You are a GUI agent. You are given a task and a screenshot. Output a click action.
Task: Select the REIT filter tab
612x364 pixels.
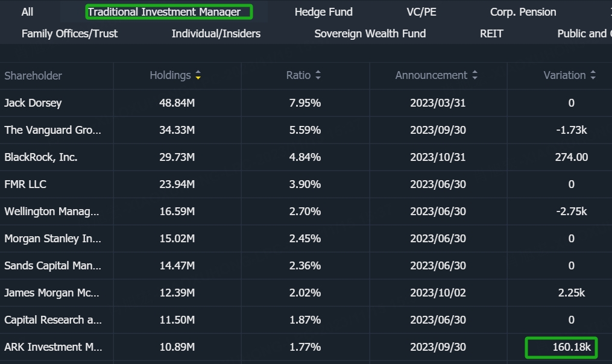click(x=491, y=34)
